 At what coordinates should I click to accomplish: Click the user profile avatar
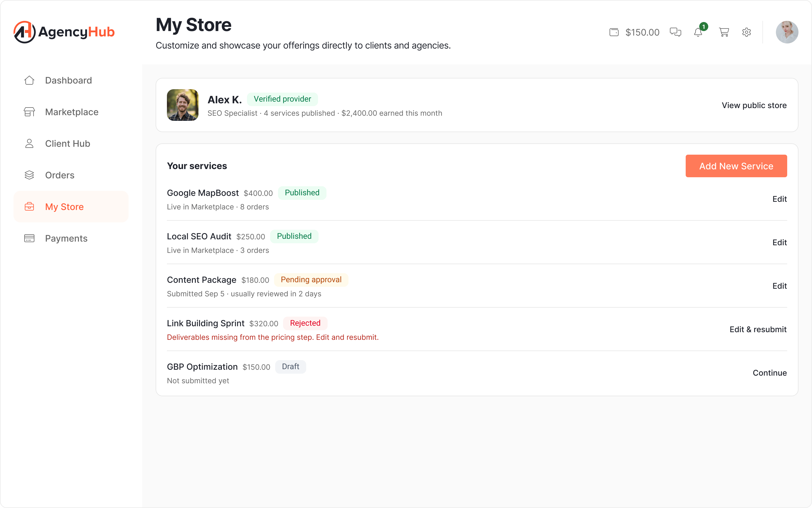pos(787,32)
